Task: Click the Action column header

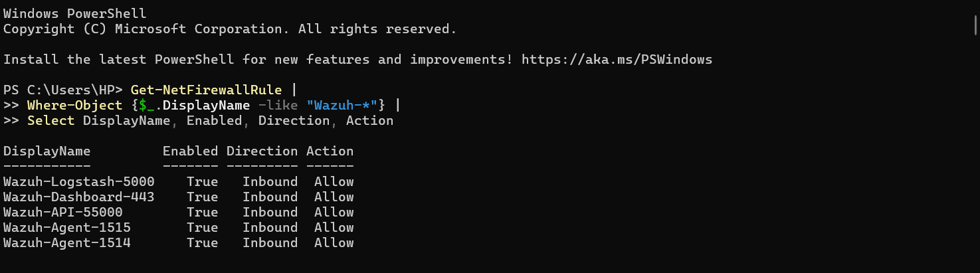Action: [x=330, y=151]
